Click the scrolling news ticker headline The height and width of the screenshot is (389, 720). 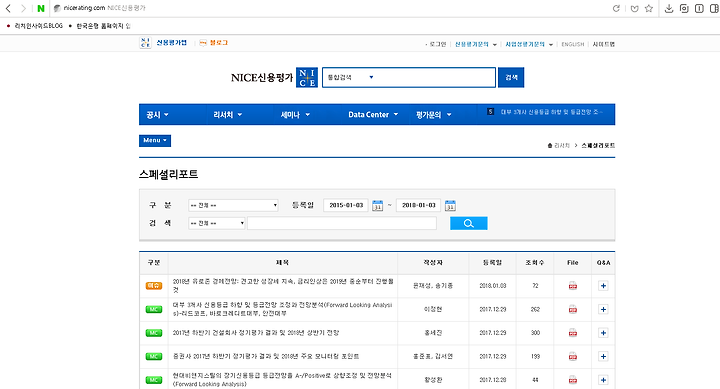(551, 112)
